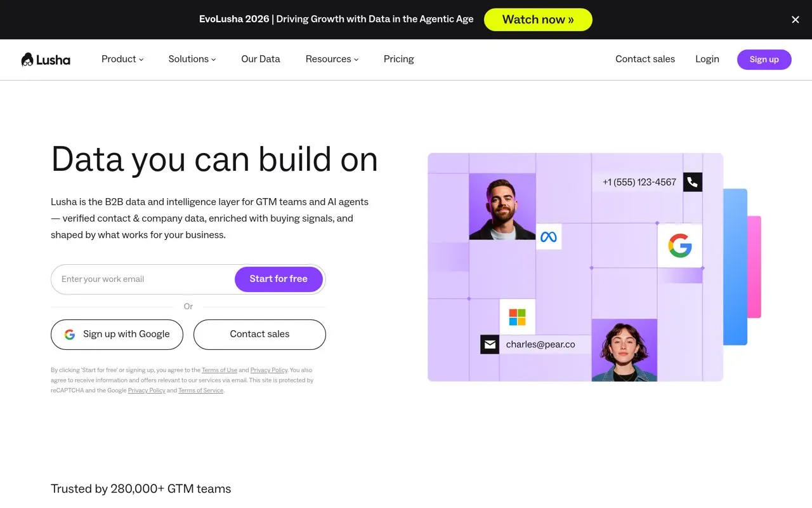This screenshot has width=812, height=508.
Task: Click Sign up with Google button
Action: pyautogui.click(x=117, y=335)
